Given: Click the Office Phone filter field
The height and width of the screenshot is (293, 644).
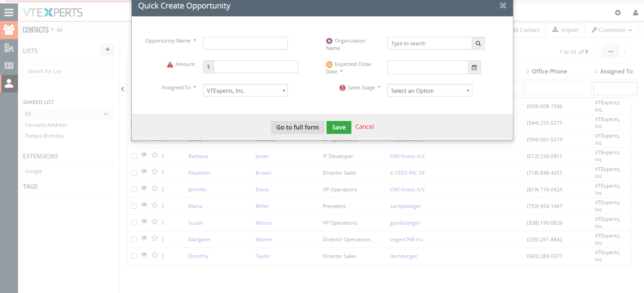Looking at the screenshot, I should 558,88.
